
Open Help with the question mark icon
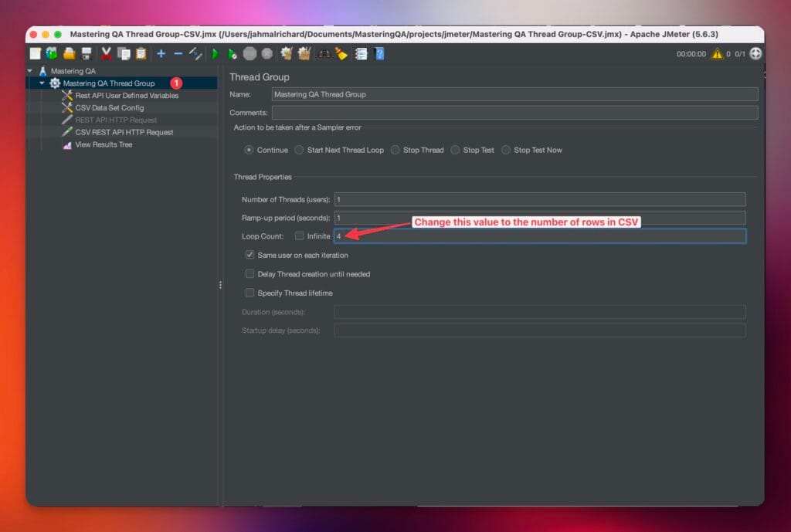379,53
